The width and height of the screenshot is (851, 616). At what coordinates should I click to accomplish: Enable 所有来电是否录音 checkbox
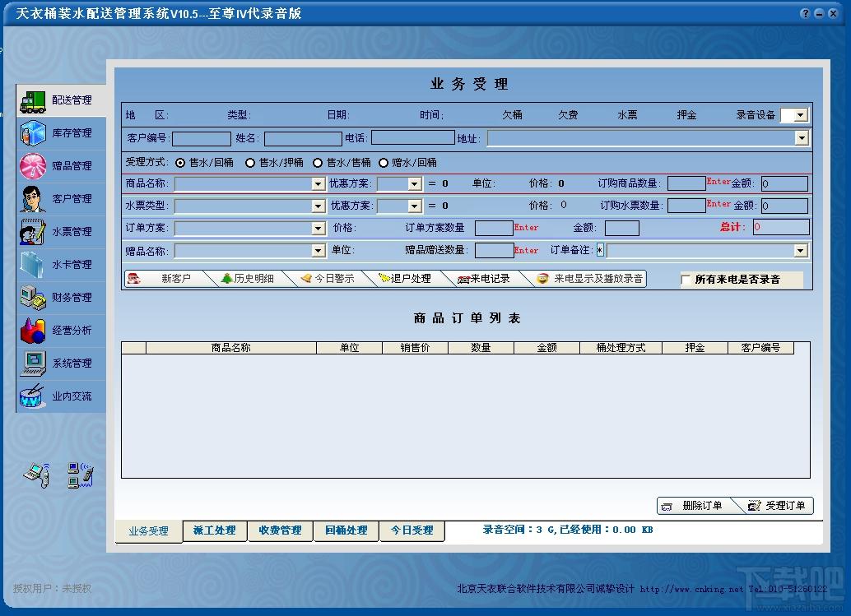pyautogui.click(x=686, y=280)
